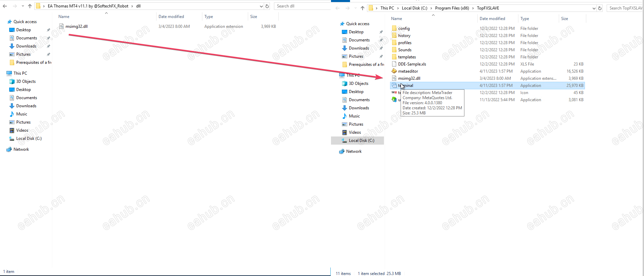Select Videos in the TopFXSLAVE window sidebar
Image resolution: width=644 pixels, height=276 pixels.
point(355,132)
